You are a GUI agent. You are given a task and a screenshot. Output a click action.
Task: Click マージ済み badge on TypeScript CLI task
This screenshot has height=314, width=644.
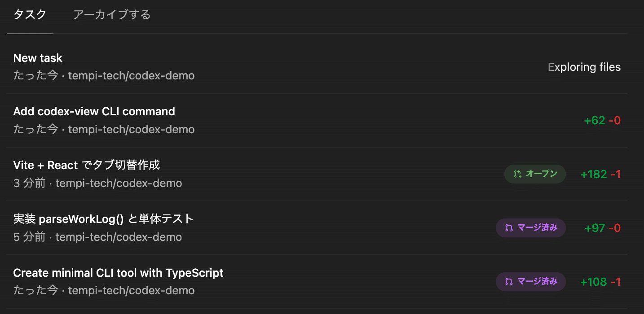[x=531, y=282]
